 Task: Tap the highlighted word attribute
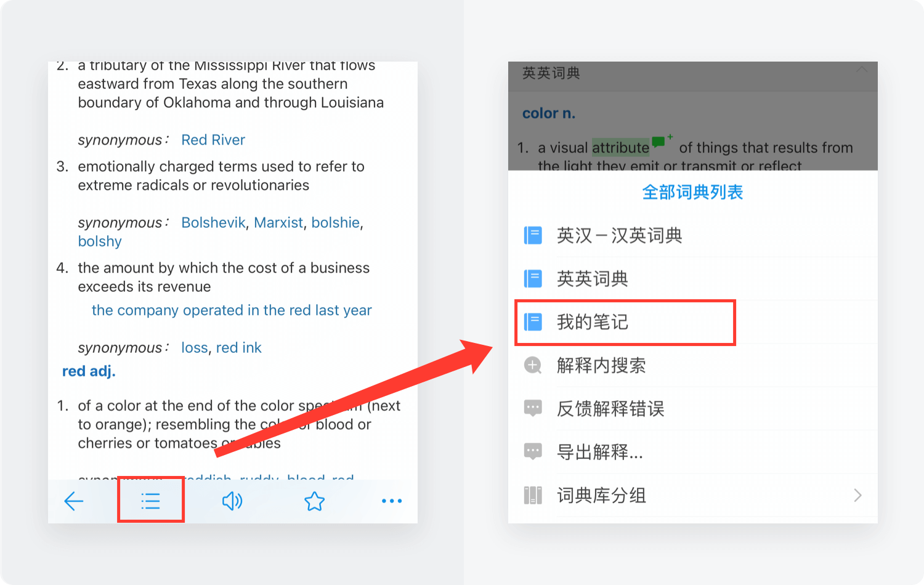tap(620, 148)
